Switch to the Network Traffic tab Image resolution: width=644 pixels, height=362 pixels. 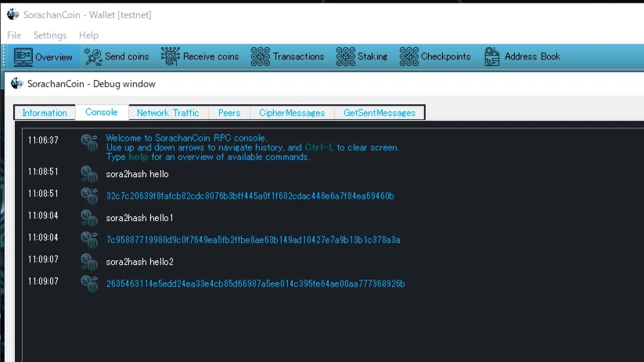pos(168,113)
